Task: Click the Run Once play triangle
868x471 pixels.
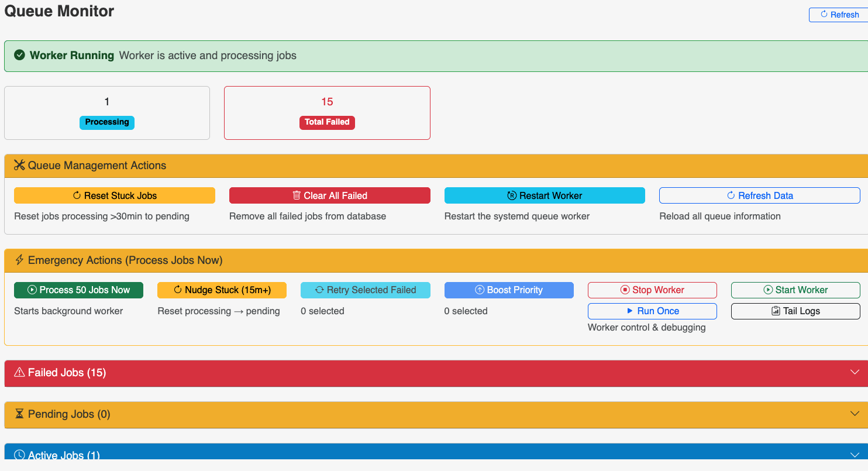Action: pyautogui.click(x=630, y=311)
